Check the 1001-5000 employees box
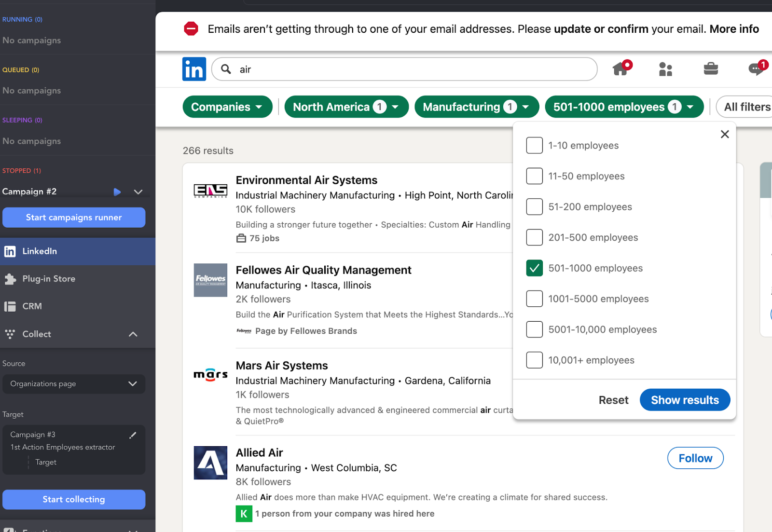Viewport: 772px width, 532px height. [x=534, y=299]
